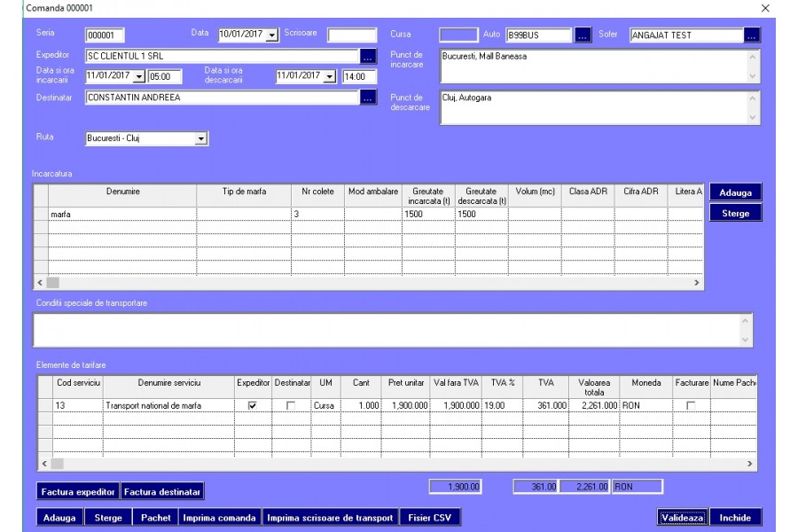The width and height of the screenshot is (798, 532).
Task: Click the Denumire serviciu column header
Action: point(168,387)
